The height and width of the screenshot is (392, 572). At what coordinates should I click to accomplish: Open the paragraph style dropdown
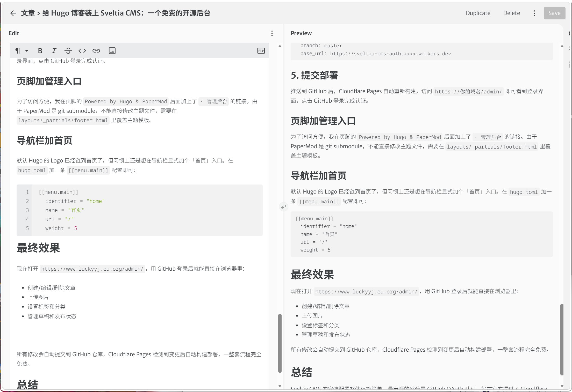coord(22,51)
